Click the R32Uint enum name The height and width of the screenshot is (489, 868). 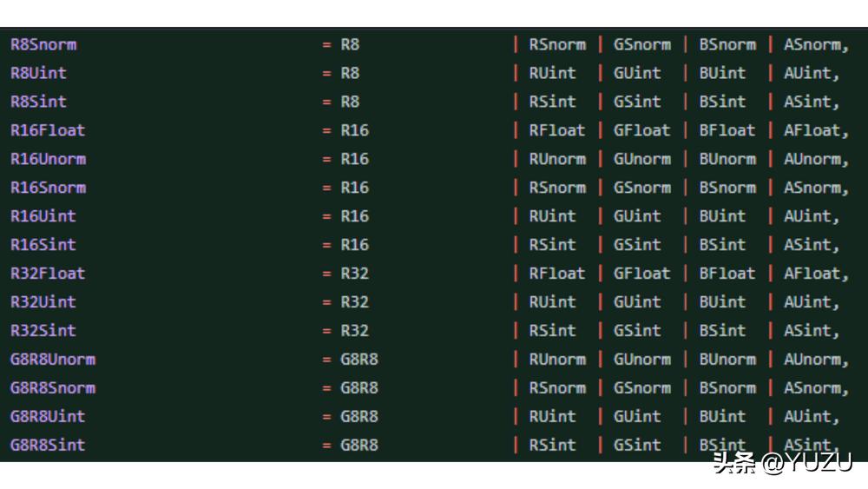pos(43,302)
